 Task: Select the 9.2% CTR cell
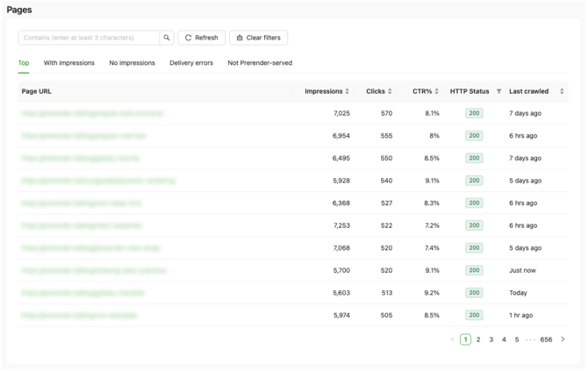[432, 293]
